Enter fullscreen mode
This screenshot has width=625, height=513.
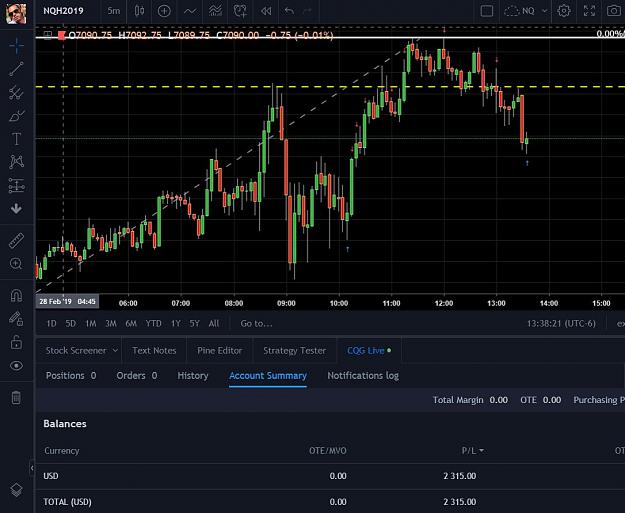click(589, 11)
